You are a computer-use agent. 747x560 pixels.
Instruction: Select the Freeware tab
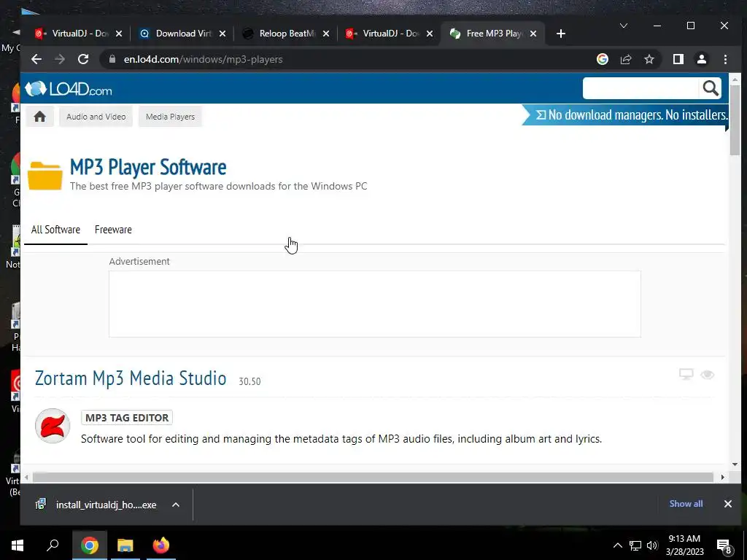tap(113, 230)
